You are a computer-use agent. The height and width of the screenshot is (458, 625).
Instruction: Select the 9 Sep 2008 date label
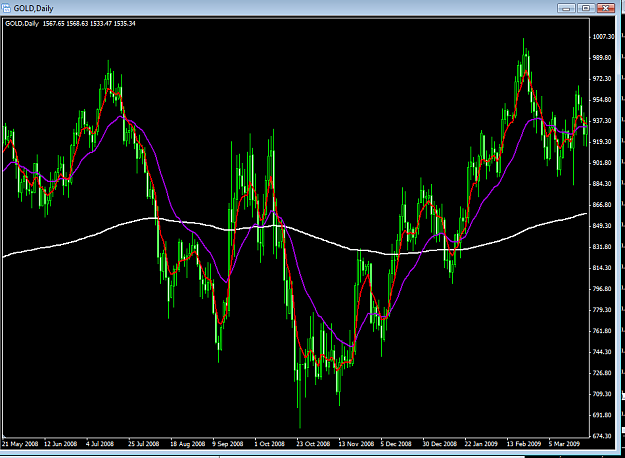pyautogui.click(x=228, y=444)
